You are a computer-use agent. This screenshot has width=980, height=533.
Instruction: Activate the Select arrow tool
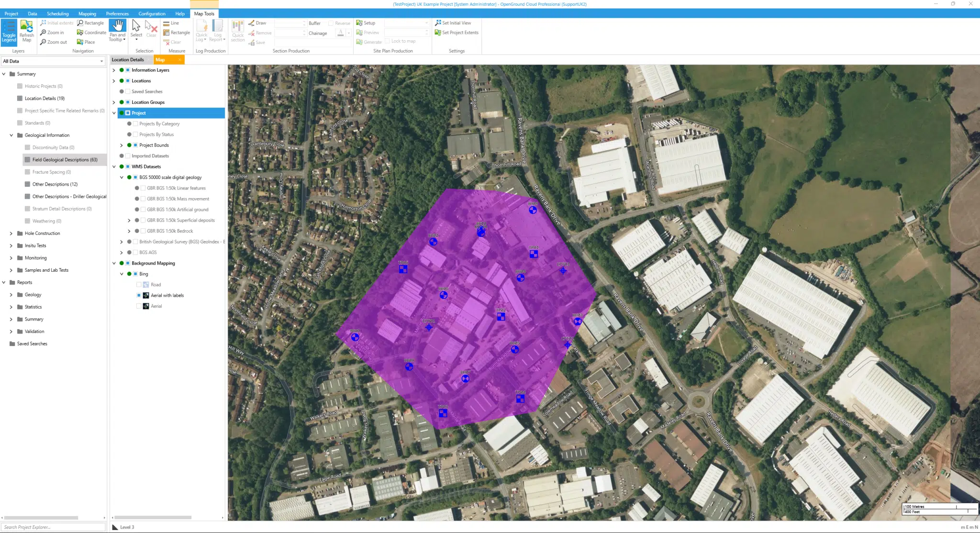point(136,27)
